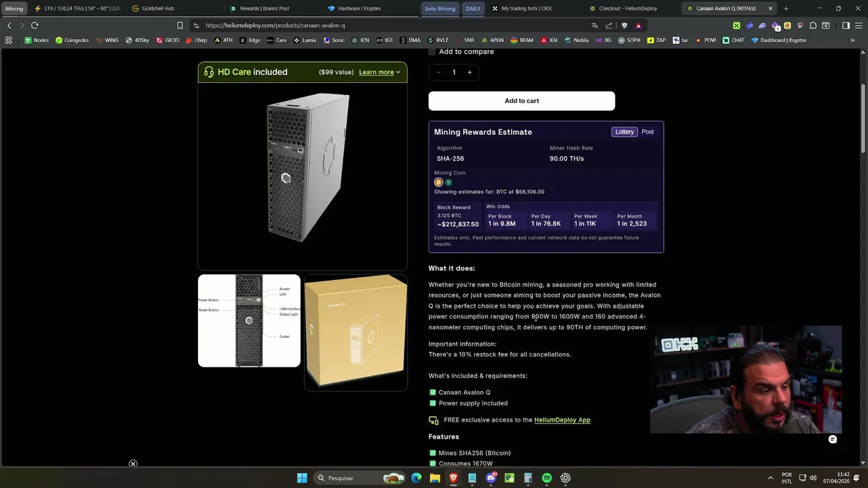Viewport: 868px width, 488px height.
Task: Close the bottom overlay with the X icon
Action: [133, 464]
